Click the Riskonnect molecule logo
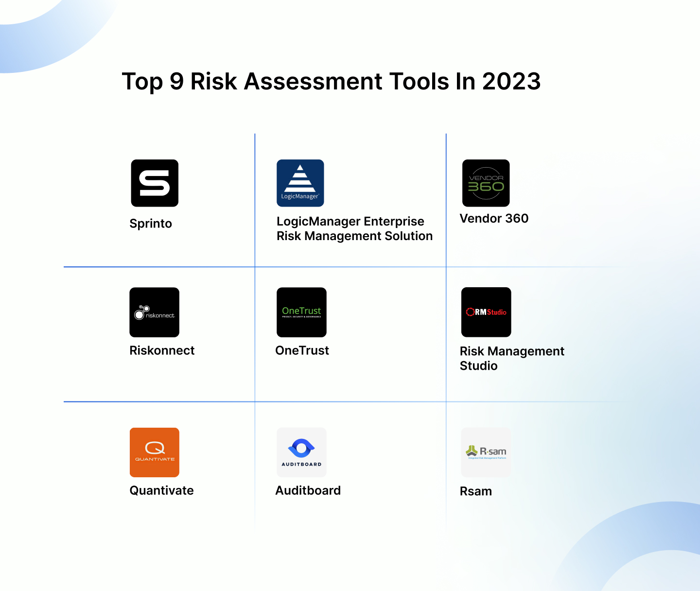700x591 pixels. coord(154,312)
